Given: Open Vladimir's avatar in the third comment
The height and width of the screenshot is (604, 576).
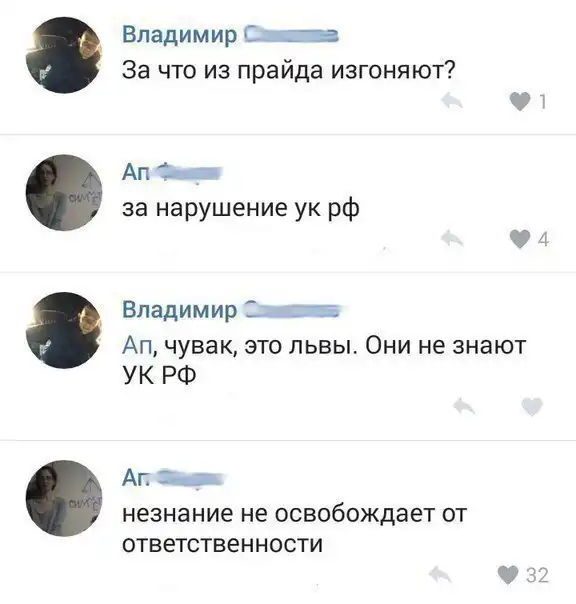Looking at the screenshot, I should [64, 330].
